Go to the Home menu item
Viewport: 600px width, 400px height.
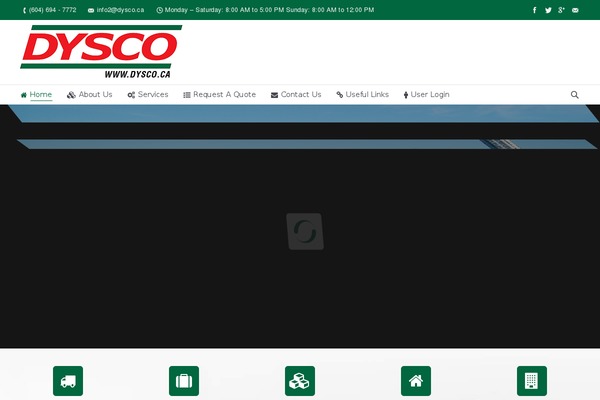point(36,95)
